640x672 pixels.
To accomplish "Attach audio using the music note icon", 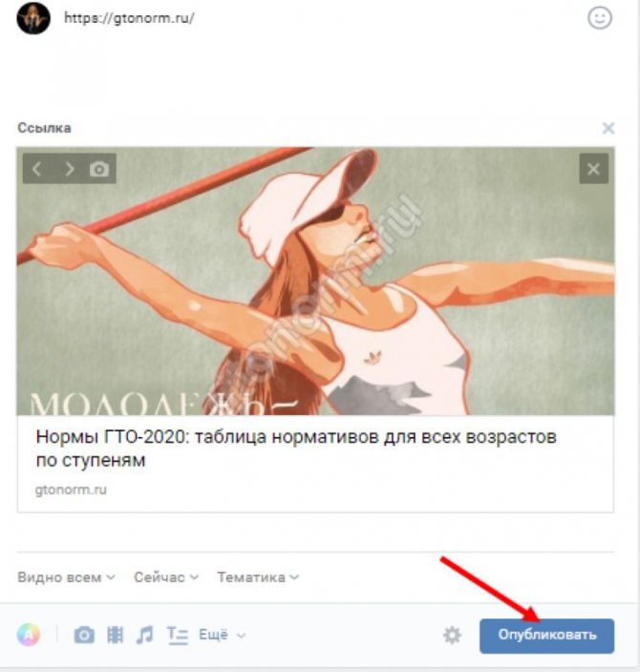I will tap(144, 635).
